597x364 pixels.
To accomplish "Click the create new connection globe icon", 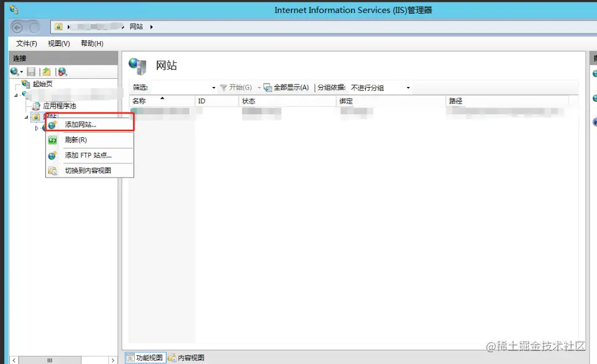I will [14, 71].
